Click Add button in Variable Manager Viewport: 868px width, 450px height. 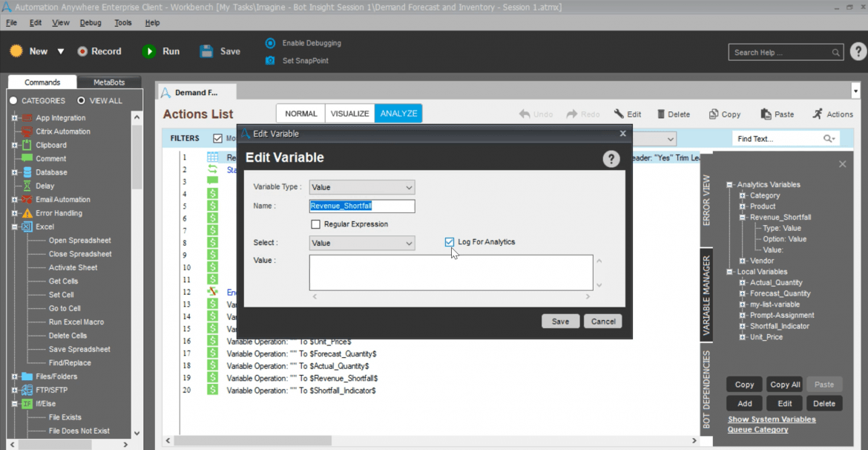pos(745,403)
